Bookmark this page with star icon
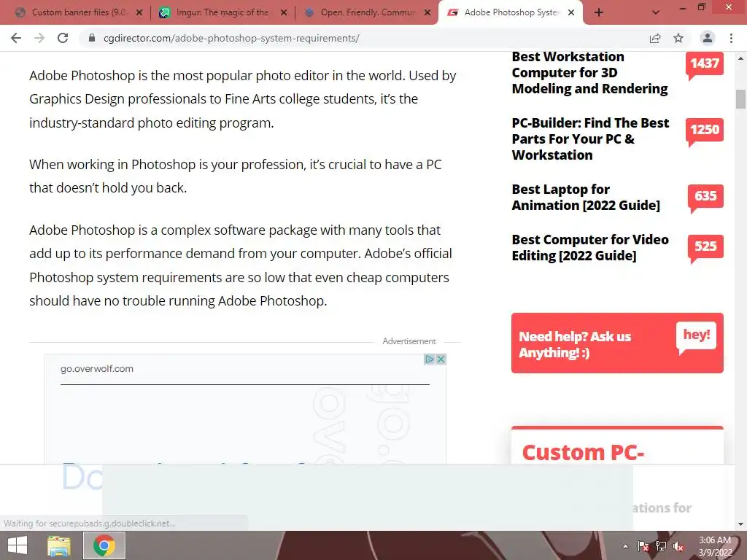 (678, 38)
